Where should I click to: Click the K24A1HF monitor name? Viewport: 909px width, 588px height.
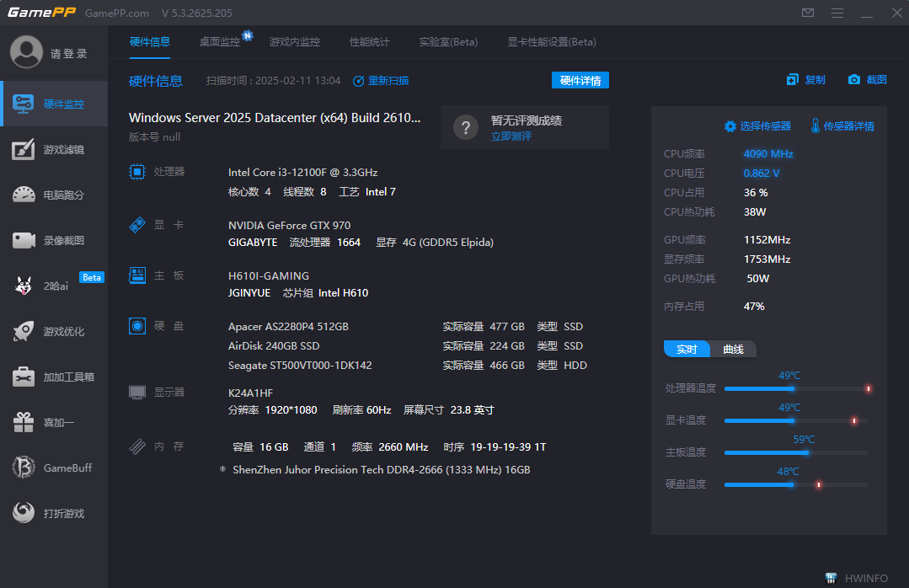pyautogui.click(x=250, y=393)
